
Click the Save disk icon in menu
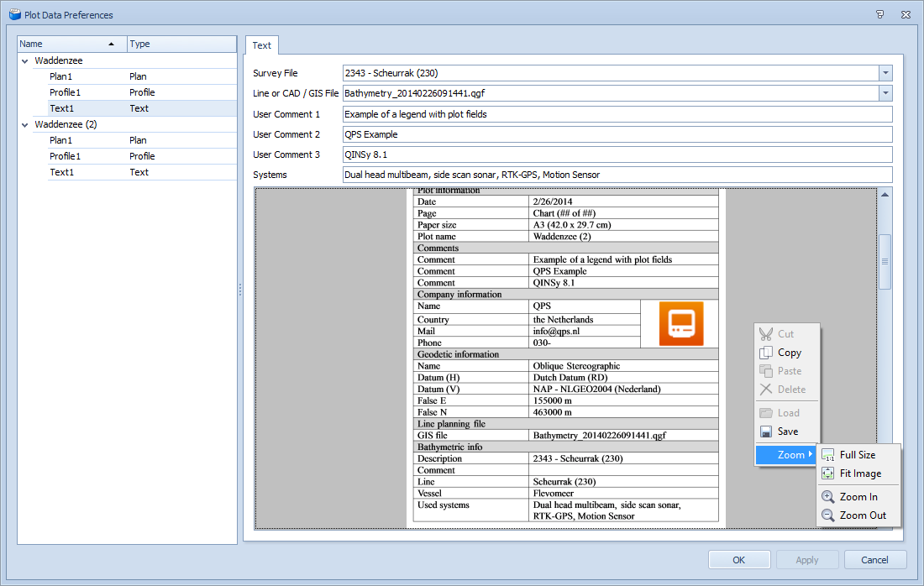tap(766, 432)
